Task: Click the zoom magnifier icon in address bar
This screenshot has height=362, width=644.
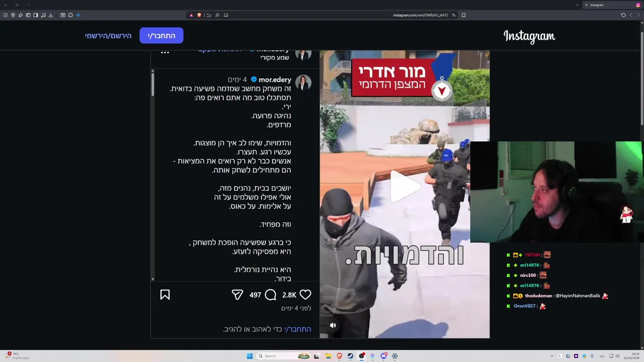Action: point(217,15)
